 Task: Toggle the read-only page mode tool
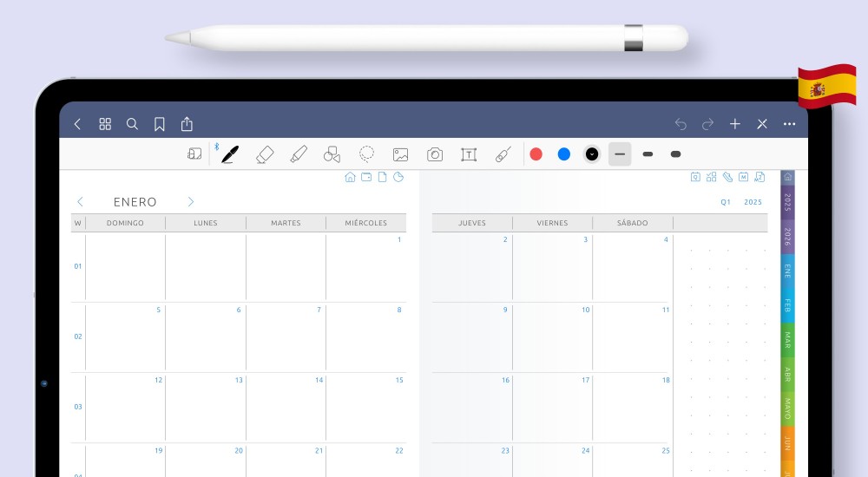[x=194, y=154]
